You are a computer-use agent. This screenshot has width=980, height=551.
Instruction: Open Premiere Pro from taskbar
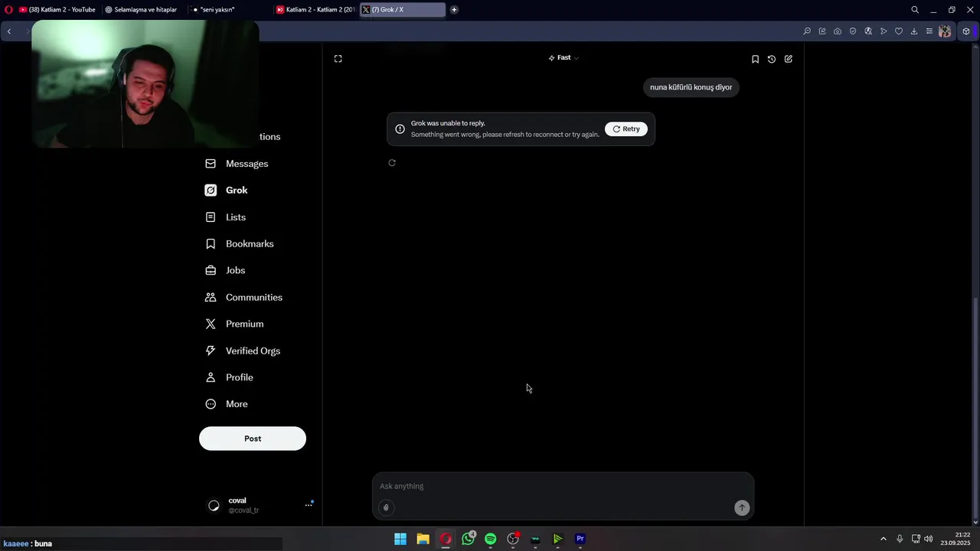(580, 539)
